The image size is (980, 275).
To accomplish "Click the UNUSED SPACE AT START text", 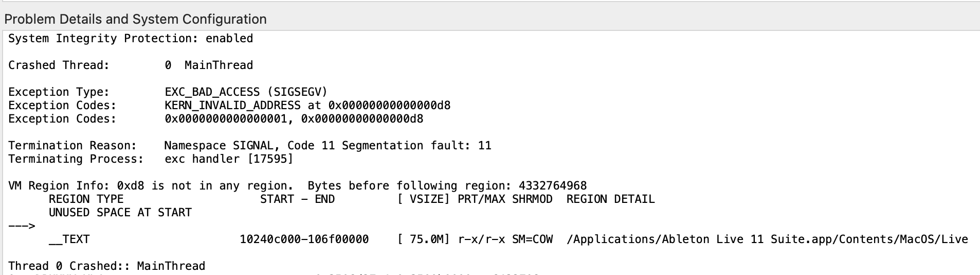I will (x=120, y=213).
